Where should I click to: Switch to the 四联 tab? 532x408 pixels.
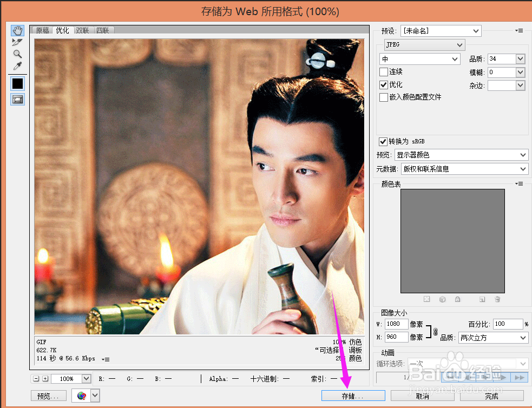pyautogui.click(x=103, y=30)
